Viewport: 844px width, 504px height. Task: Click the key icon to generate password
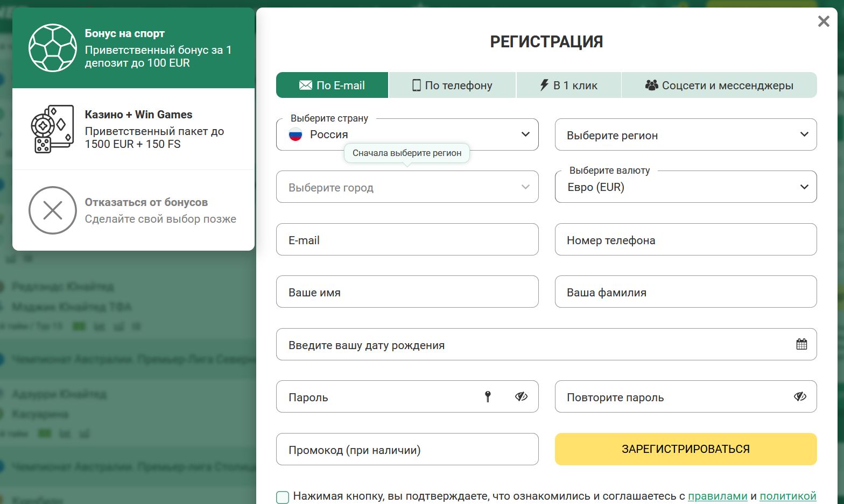coord(488,397)
